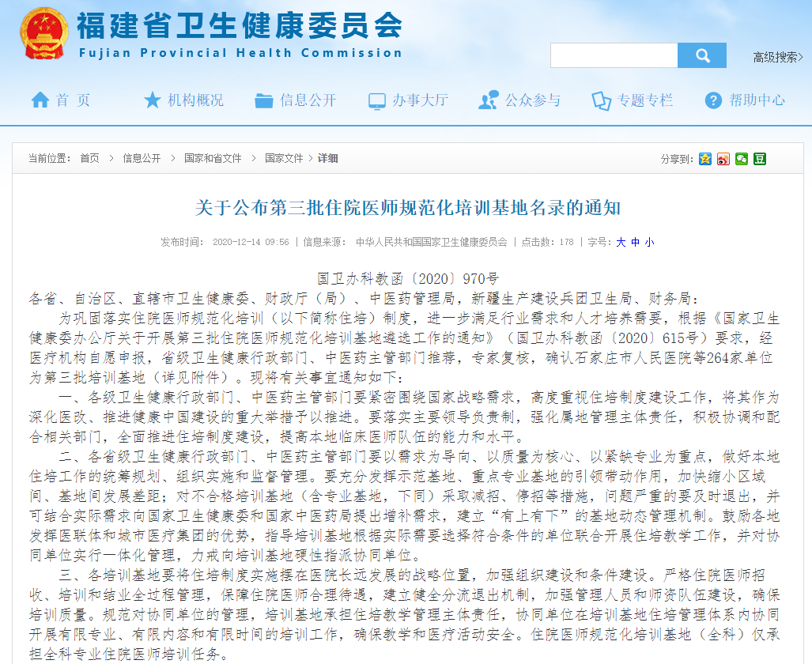Click the monitor icon beside 办事大厅
The height and width of the screenshot is (664, 812).
coord(377,100)
